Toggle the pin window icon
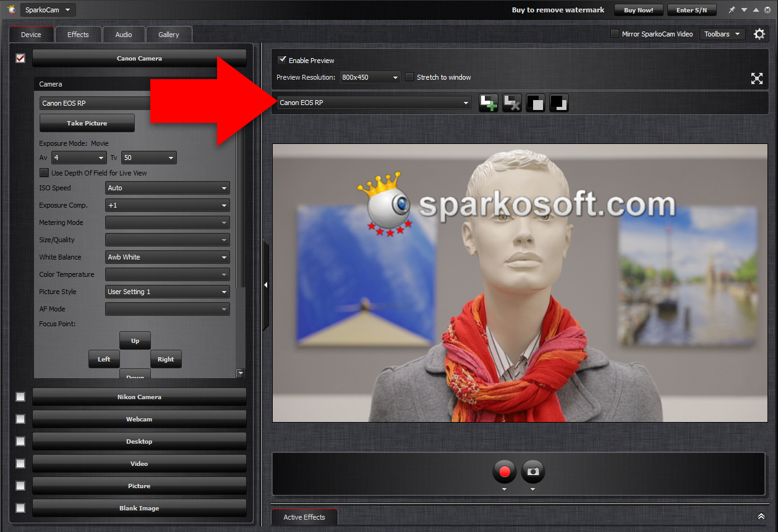 (x=732, y=10)
